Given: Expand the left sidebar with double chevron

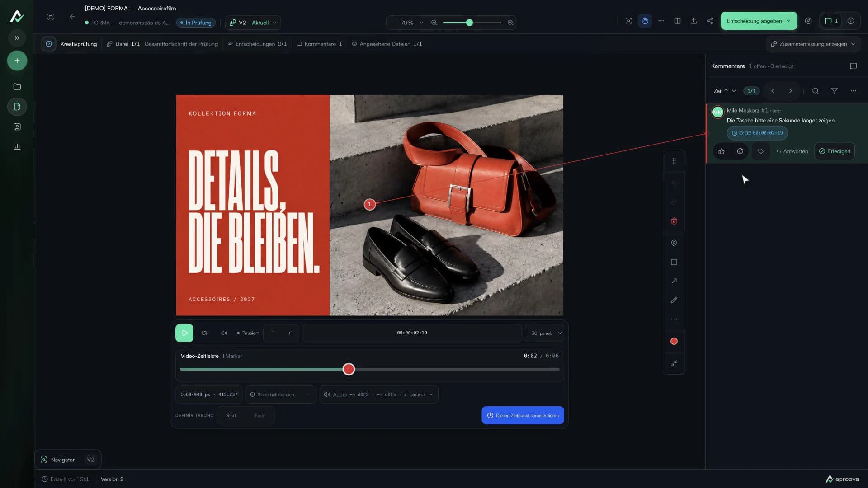Looking at the screenshot, I should click(x=17, y=38).
